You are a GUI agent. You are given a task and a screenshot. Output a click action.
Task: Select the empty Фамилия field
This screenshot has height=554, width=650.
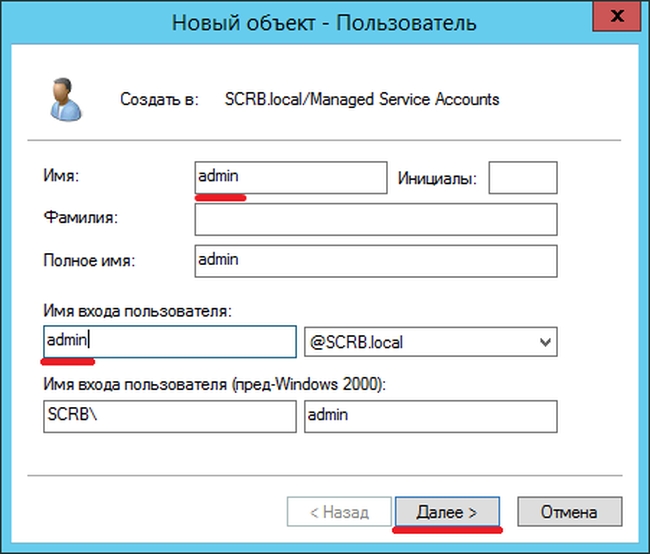375,218
